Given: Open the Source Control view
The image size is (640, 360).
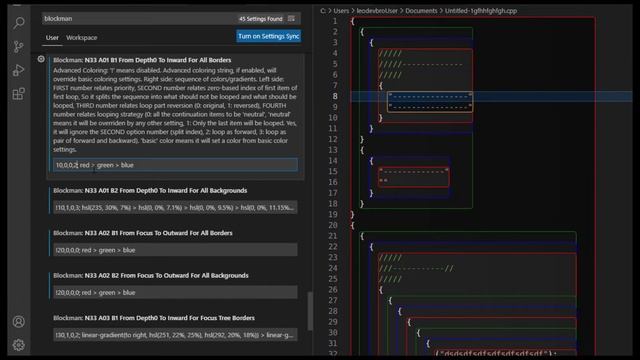Looking at the screenshot, I should (19, 47).
